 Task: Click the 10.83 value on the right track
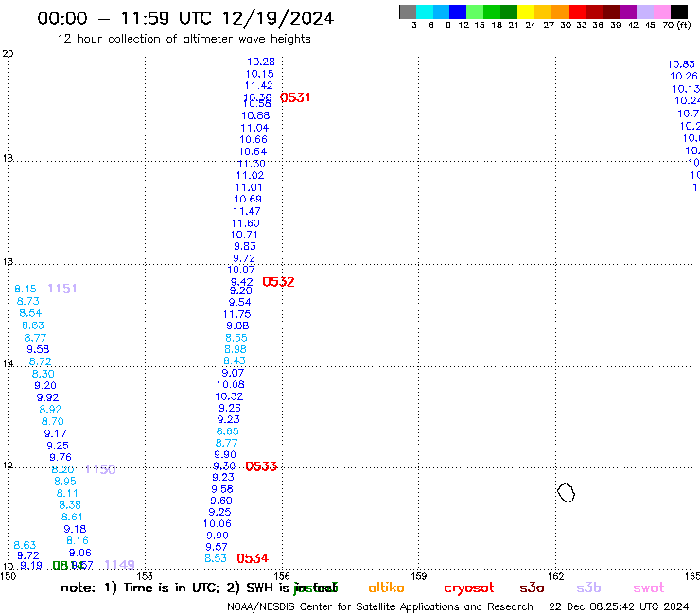click(681, 64)
